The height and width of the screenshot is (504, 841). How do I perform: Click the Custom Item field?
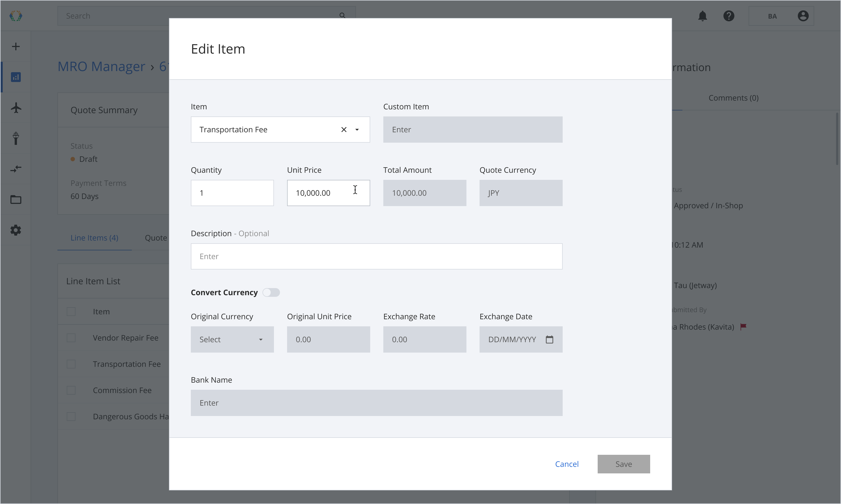tap(473, 129)
